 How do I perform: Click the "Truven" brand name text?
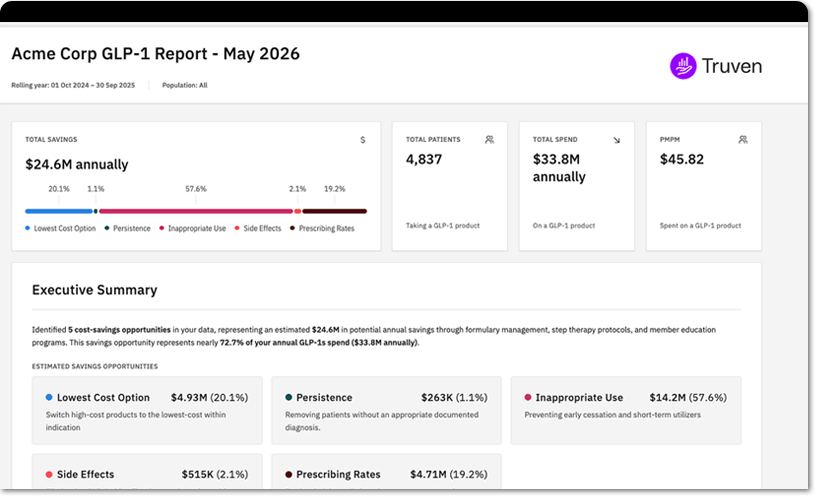click(x=732, y=66)
